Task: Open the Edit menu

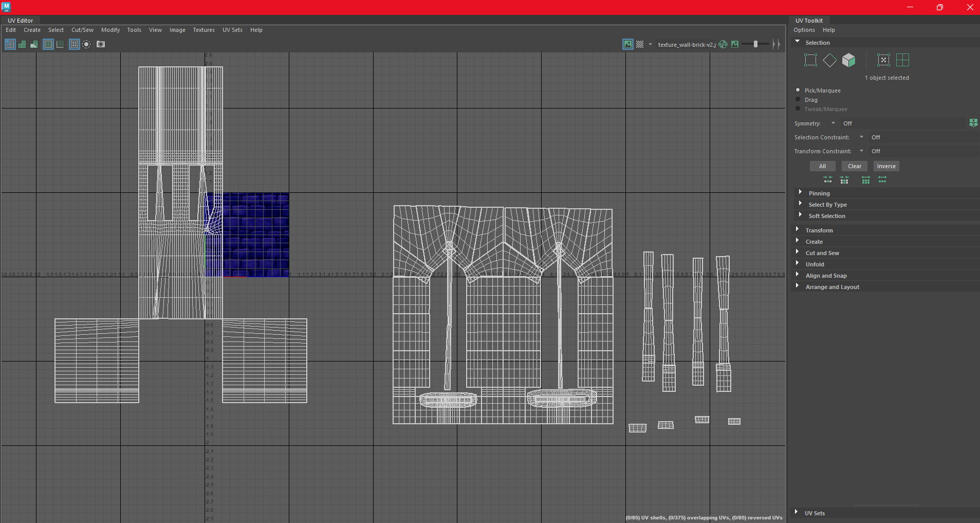Action: coord(11,30)
